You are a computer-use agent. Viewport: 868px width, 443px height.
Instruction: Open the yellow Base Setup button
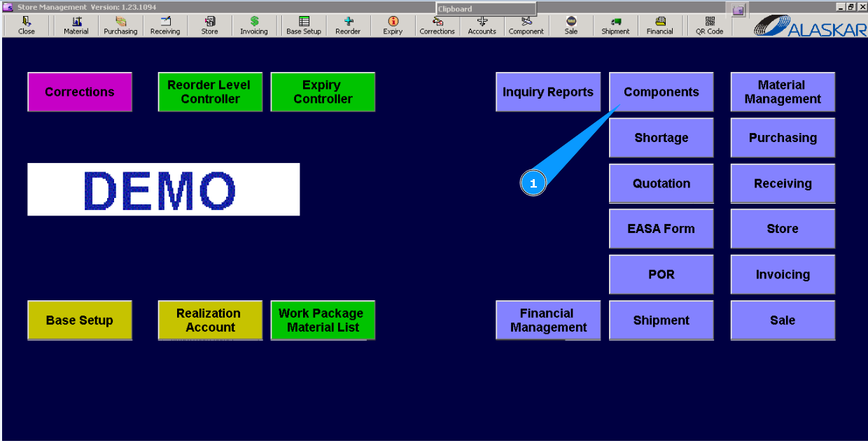tap(80, 320)
